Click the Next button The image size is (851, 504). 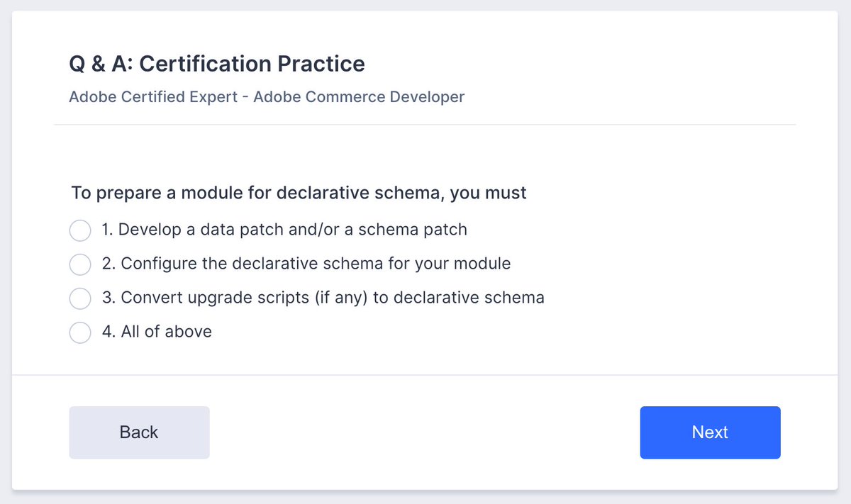coord(710,432)
